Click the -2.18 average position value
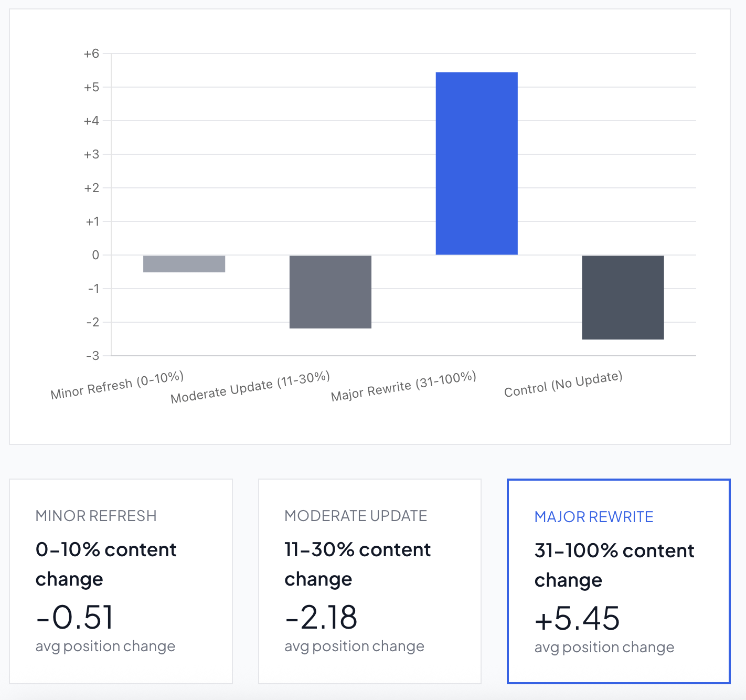This screenshot has width=746, height=700. coord(321,617)
